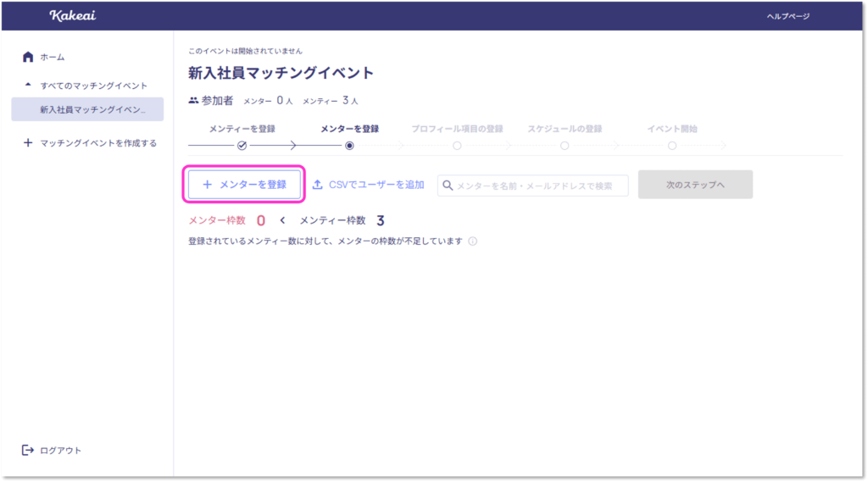Select the プロフィール項目の登録 step circle
Screen dimensions: 868x482
[457, 146]
